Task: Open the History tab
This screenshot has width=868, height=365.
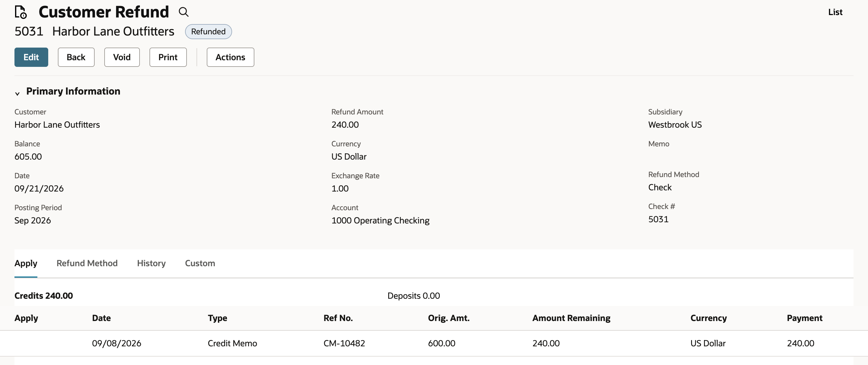Action: pos(151,263)
